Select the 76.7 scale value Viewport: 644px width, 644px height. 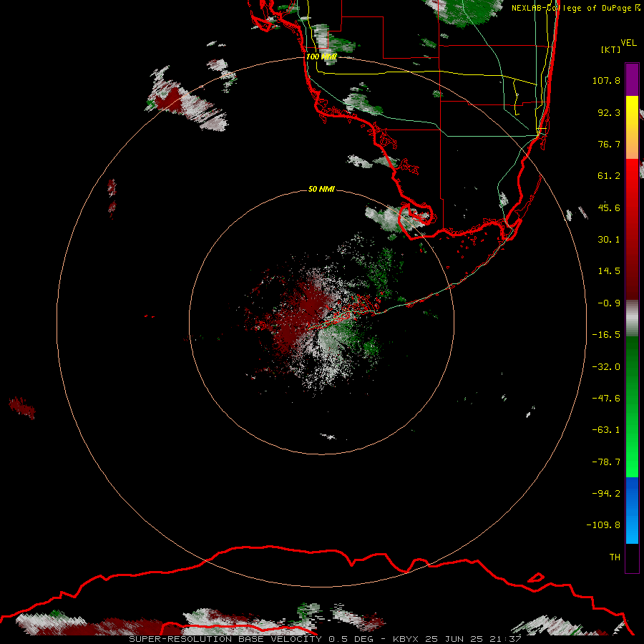click(609, 144)
